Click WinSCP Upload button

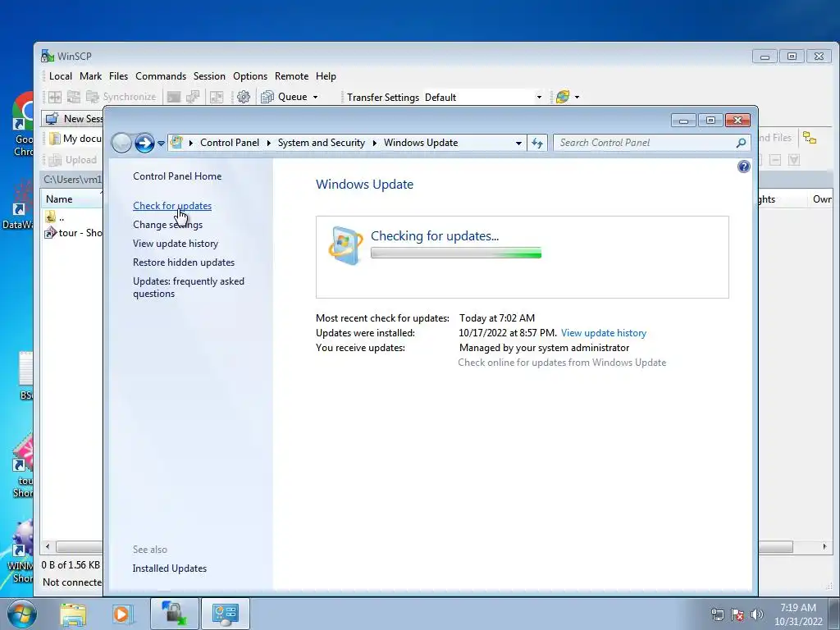click(73, 160)
